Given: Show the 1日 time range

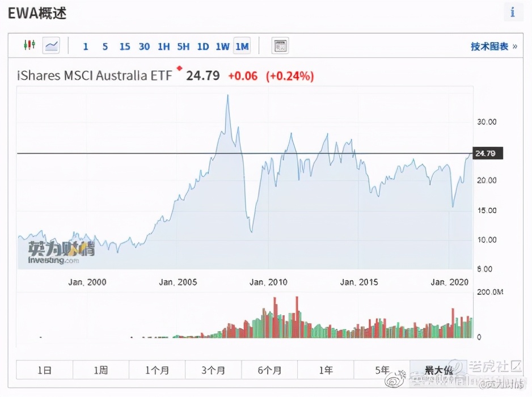Looking at the screenshot, I should coord(44,370).
